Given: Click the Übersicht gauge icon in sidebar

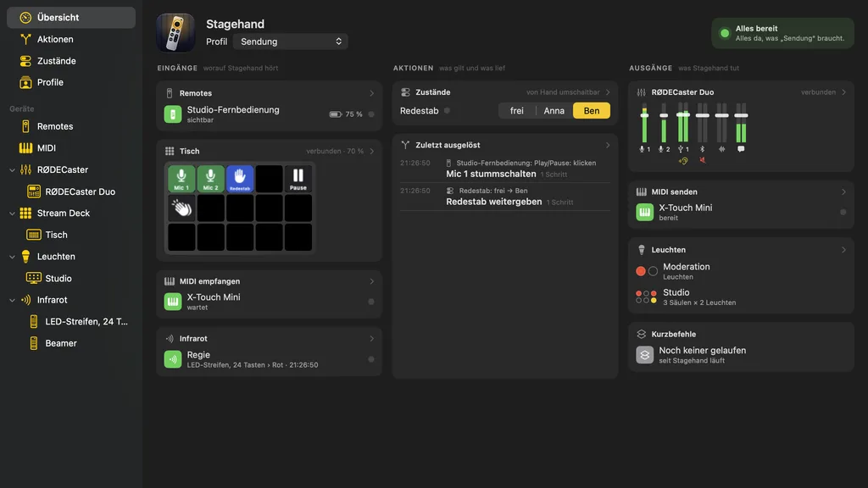Looking at the screenshot, I should point(25,18).
